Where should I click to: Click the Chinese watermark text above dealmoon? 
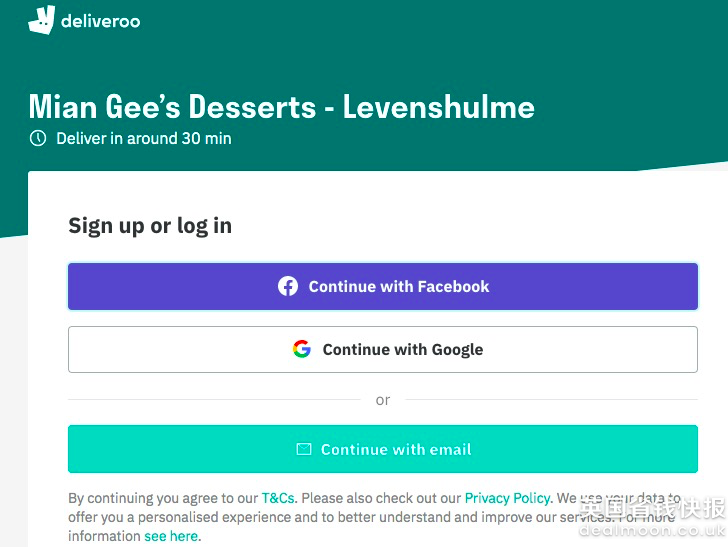coord(652,508)
